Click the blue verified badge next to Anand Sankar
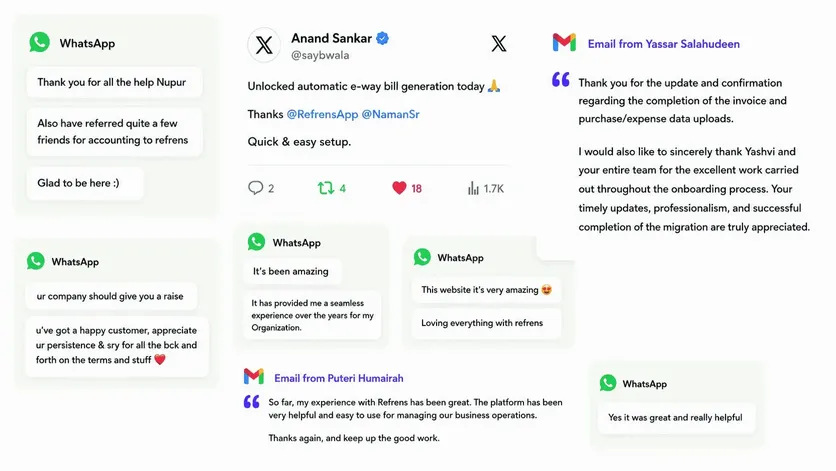 [x=382, y=38]
